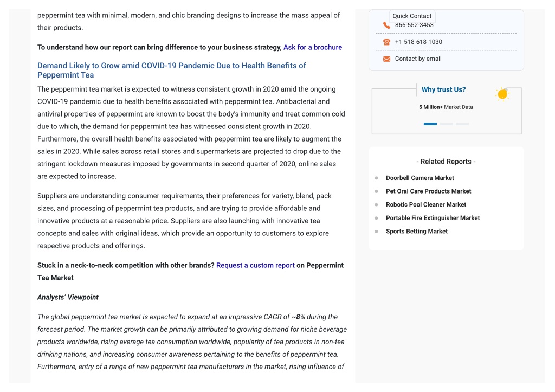Open the Request a custom report link
This screenshot has height=392, width=555.
tap(255, 265)
